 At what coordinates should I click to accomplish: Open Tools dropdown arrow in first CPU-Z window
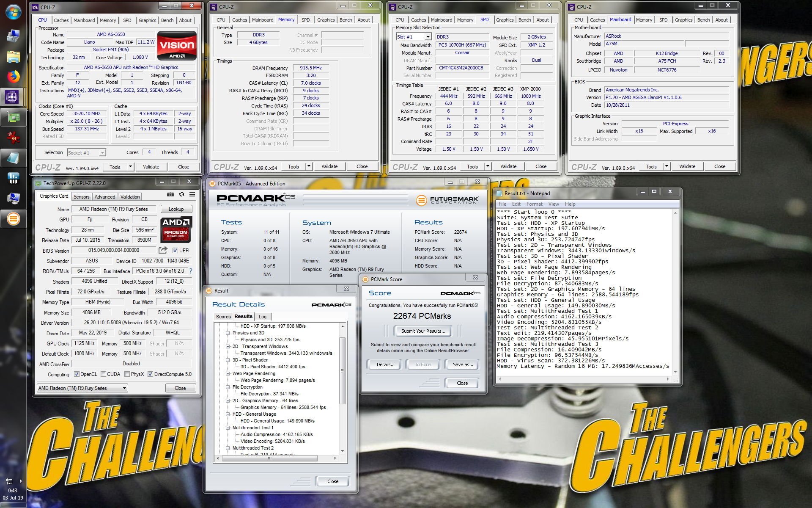point(130,167)
